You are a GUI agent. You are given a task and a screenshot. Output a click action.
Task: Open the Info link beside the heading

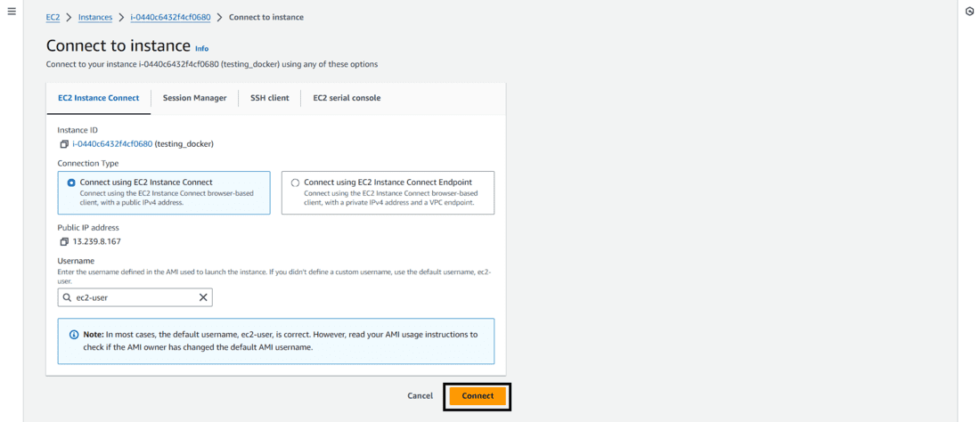pyautogui.click(x=201, y=48)
